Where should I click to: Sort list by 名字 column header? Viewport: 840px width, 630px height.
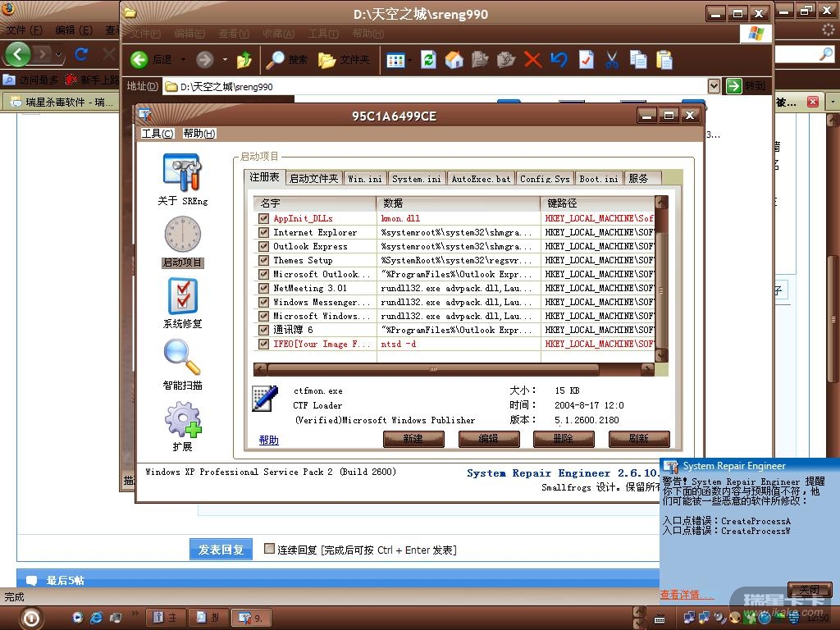pos(315,203)
